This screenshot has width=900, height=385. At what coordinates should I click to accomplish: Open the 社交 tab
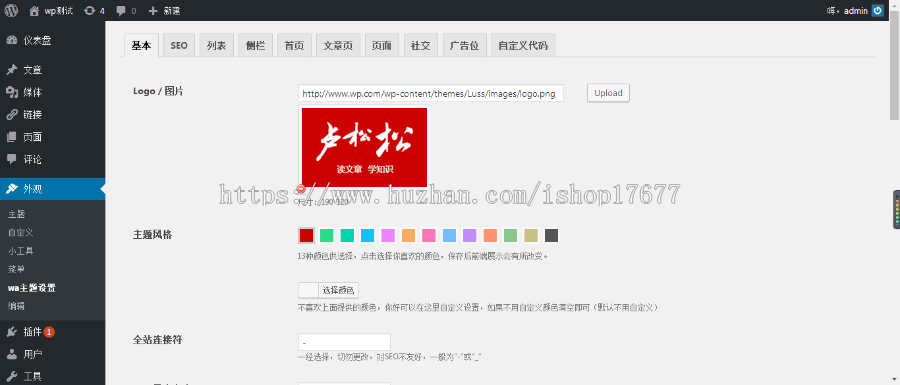point(421,45)
